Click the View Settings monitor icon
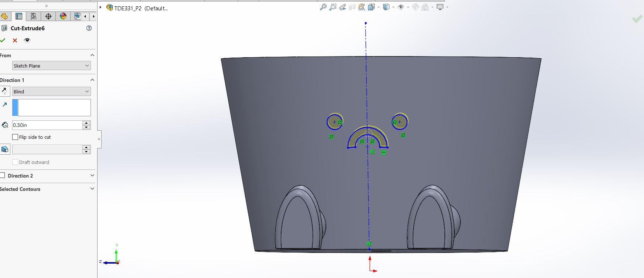Viewport: 644px width, 278px height. [440, 7]
